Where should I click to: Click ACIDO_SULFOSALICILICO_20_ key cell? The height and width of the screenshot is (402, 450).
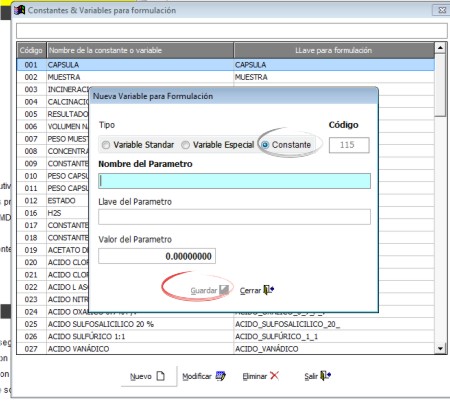[x=334, y=324]
